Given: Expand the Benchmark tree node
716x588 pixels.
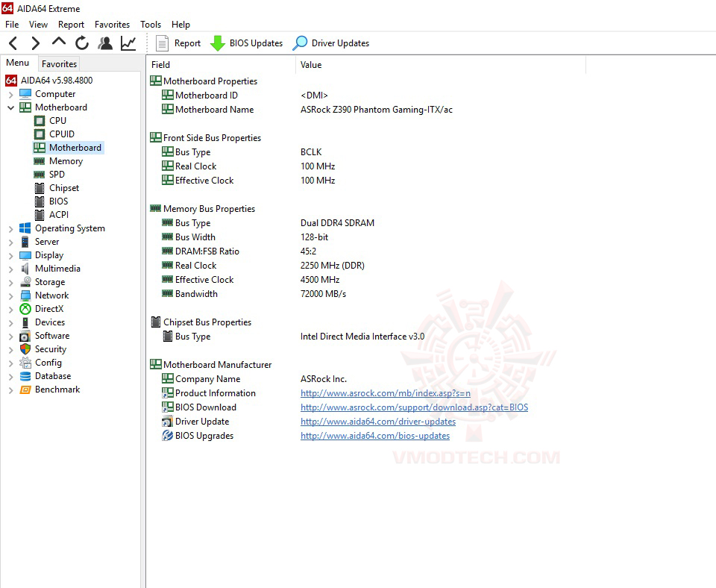Looking at the screenshot, I should (x=11, y=390).
